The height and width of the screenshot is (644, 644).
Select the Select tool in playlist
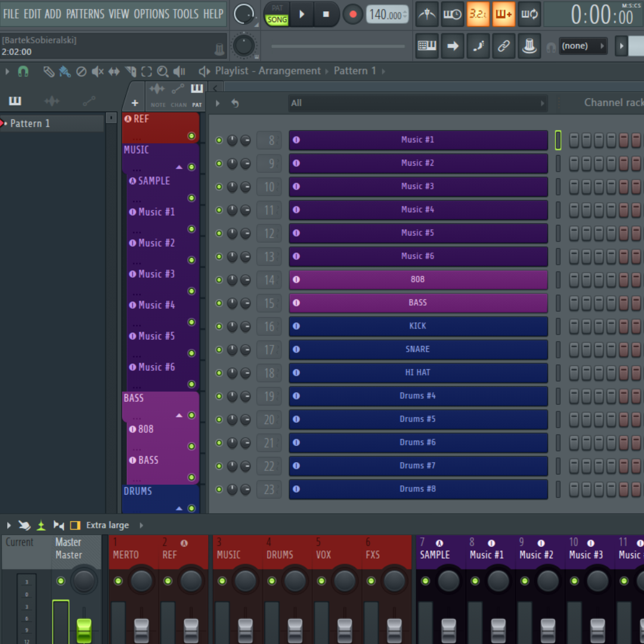coord(147,72)
